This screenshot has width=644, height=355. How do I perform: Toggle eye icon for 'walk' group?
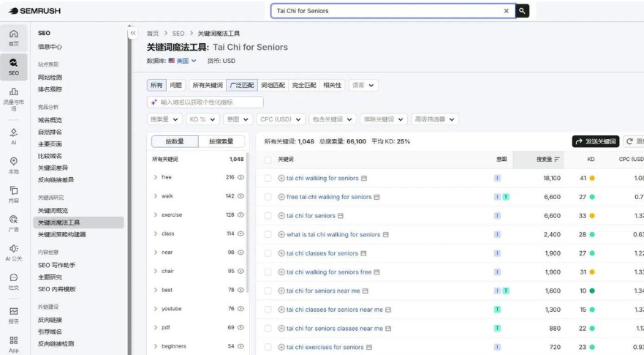(x=240, y=196)
